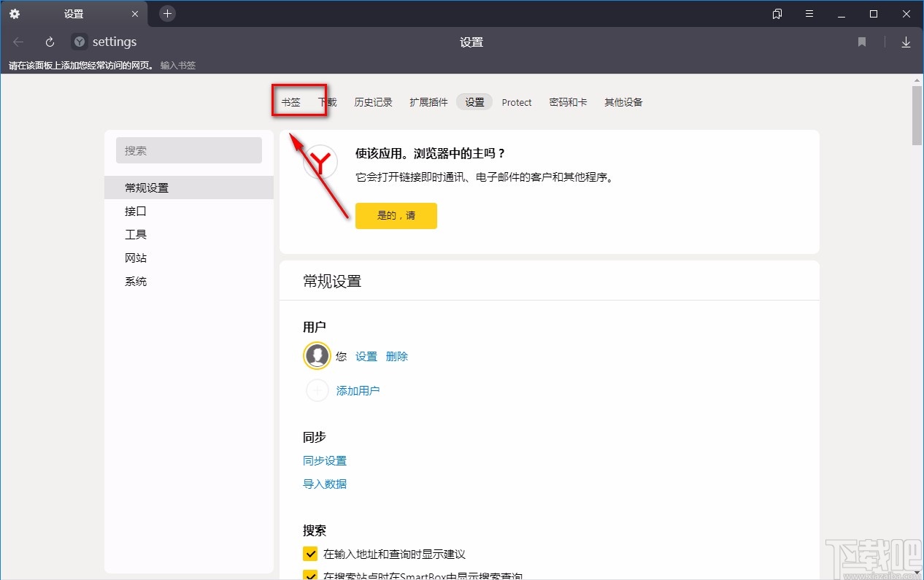Open the browser main menu (hamburger icon)
The width and height of the screenshot is (924, 580).
pos(809,14)
